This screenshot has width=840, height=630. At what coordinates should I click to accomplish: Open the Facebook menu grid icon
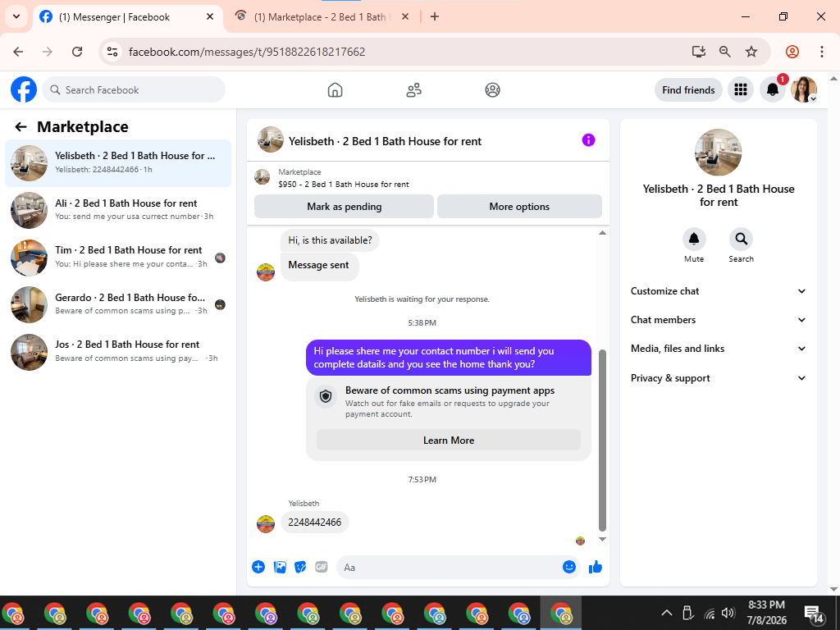coord(741,89)
